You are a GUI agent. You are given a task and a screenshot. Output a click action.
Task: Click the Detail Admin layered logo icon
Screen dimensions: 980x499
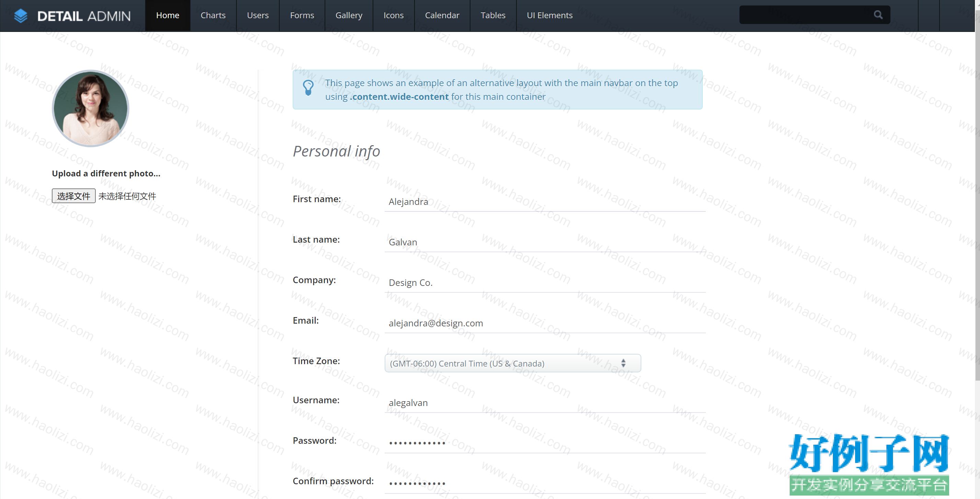[21, 15]
